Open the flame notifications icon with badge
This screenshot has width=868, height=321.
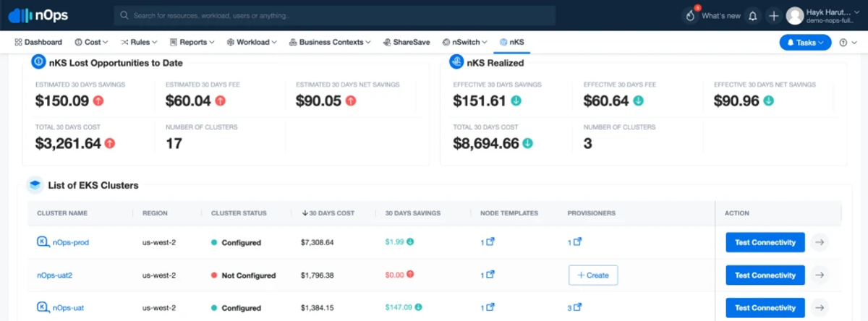689,15
